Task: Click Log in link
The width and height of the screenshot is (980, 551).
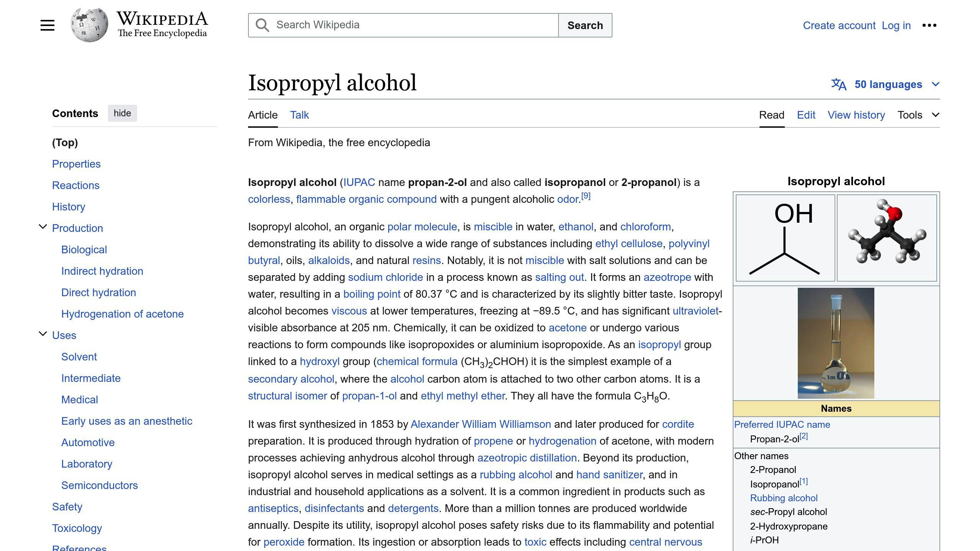Action: 896,25
